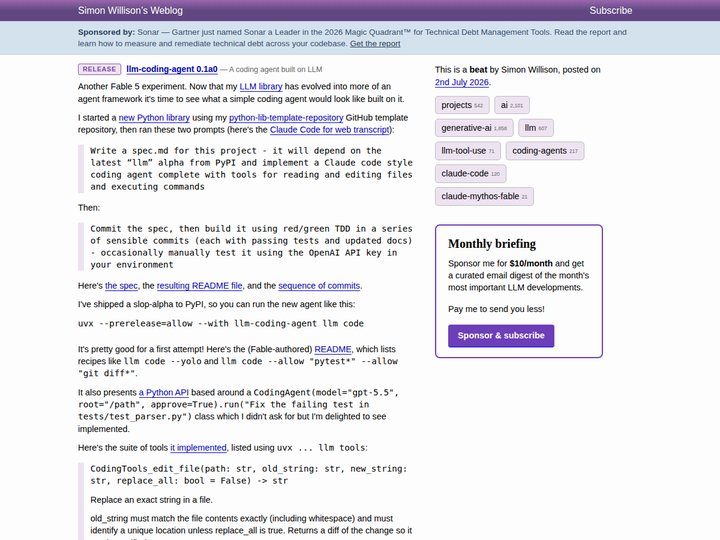This screenshot has height=540, width=720.
Task: Select the claude-mythos-fable tag
Action: tap(484, 197)
